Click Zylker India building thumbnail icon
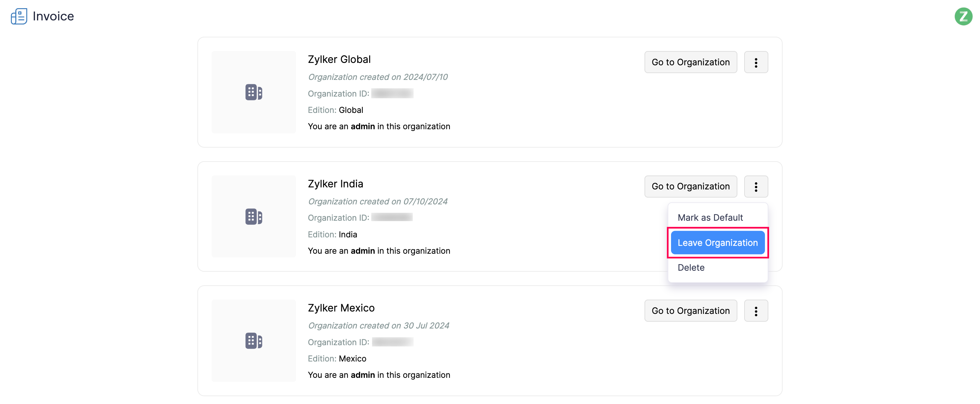The height and width of the screenshot is (404, 980). coord(254,217)
